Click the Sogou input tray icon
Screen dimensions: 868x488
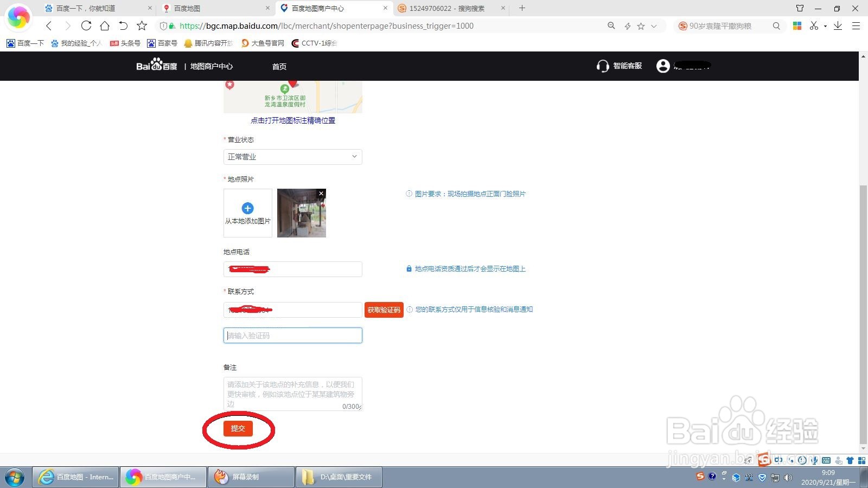tap(700, 476)
